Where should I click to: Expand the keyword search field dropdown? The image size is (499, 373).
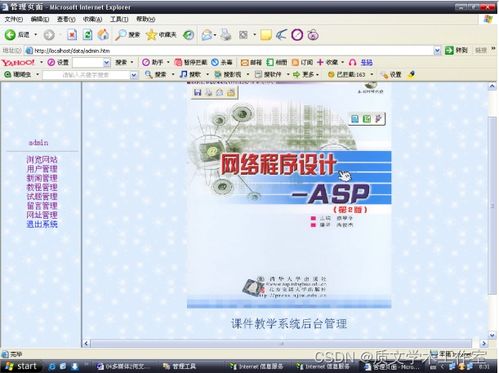pos(133,75)
